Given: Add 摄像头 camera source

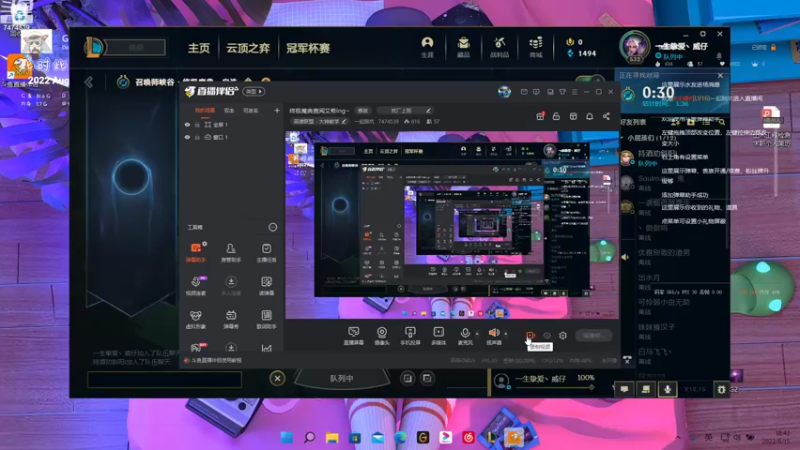Looking at the screenshot, I should (x=382, y=336).
